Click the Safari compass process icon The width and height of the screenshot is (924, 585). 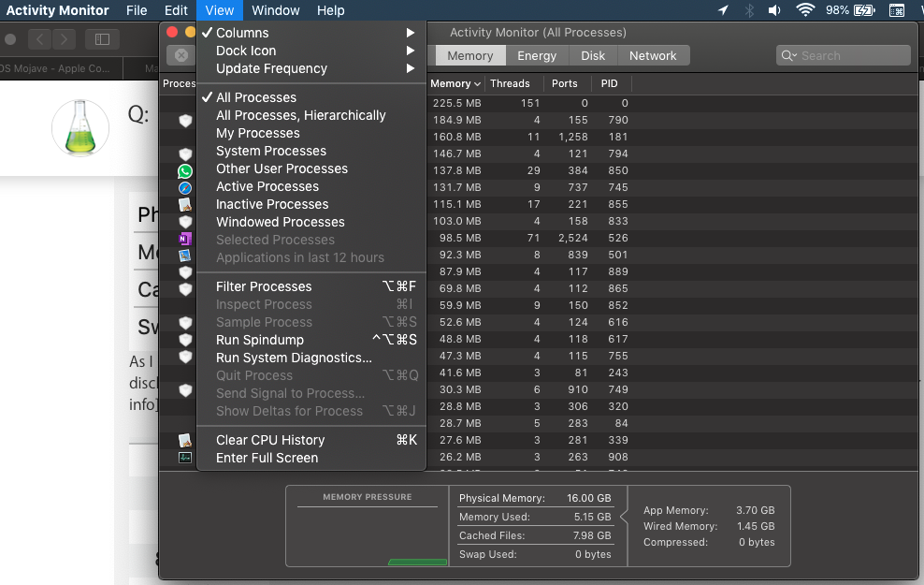point(185,188)
